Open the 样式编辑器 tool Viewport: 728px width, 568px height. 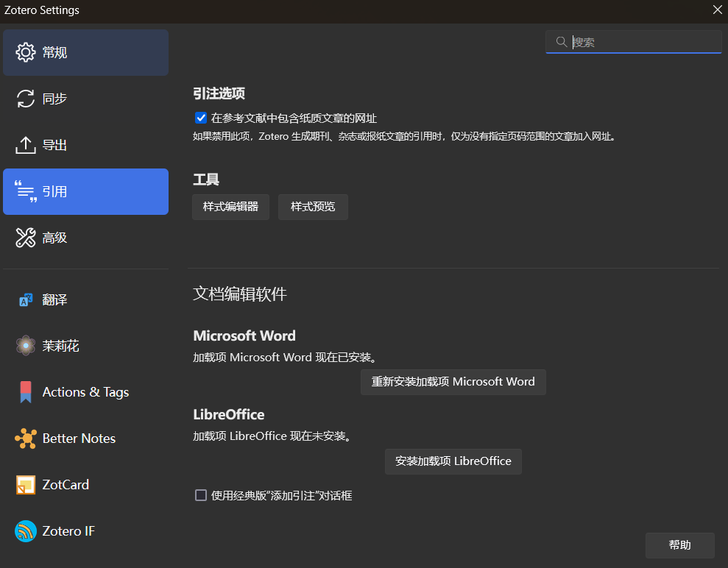pos(230,207)
